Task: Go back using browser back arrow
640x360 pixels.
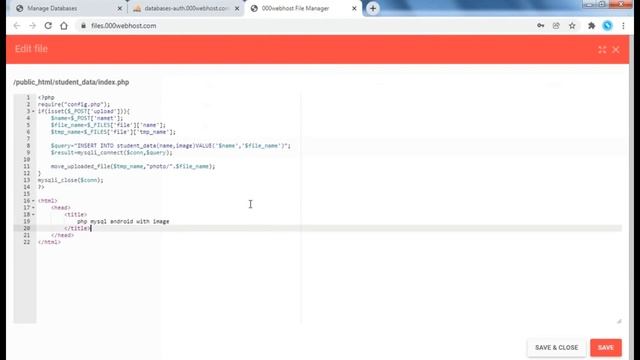Action: pos(16,26)
